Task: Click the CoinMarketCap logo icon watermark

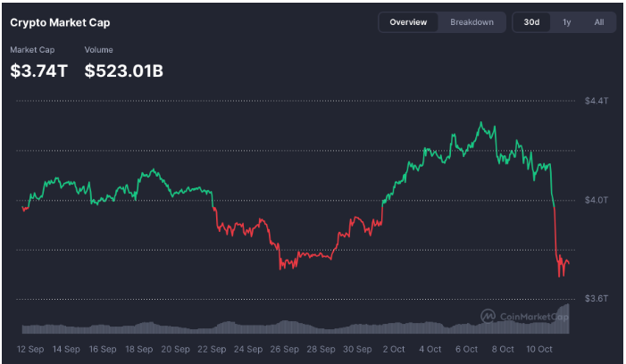Action: [488, 315]
